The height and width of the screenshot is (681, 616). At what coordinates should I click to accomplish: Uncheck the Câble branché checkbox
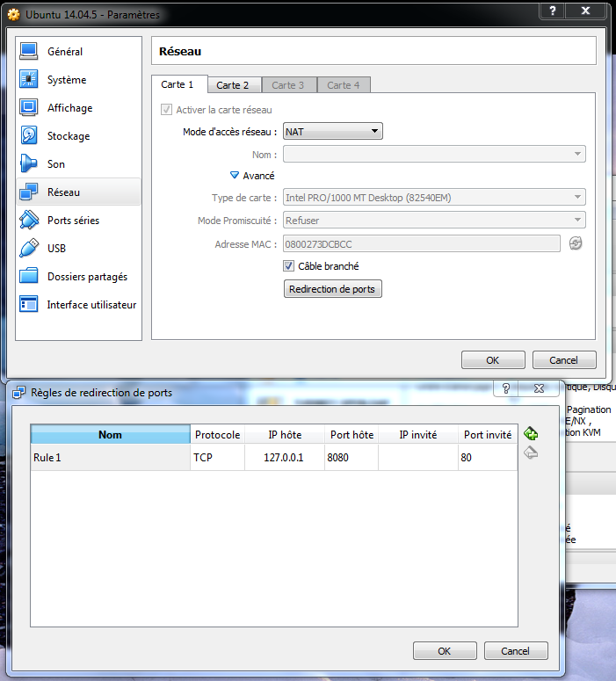pyautogui.click(x=288, y=265)
